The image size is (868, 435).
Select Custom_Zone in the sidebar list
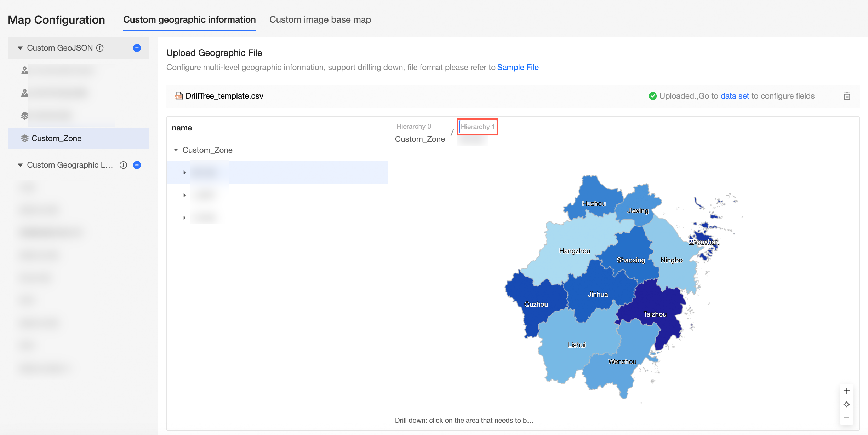click(57, 138)
